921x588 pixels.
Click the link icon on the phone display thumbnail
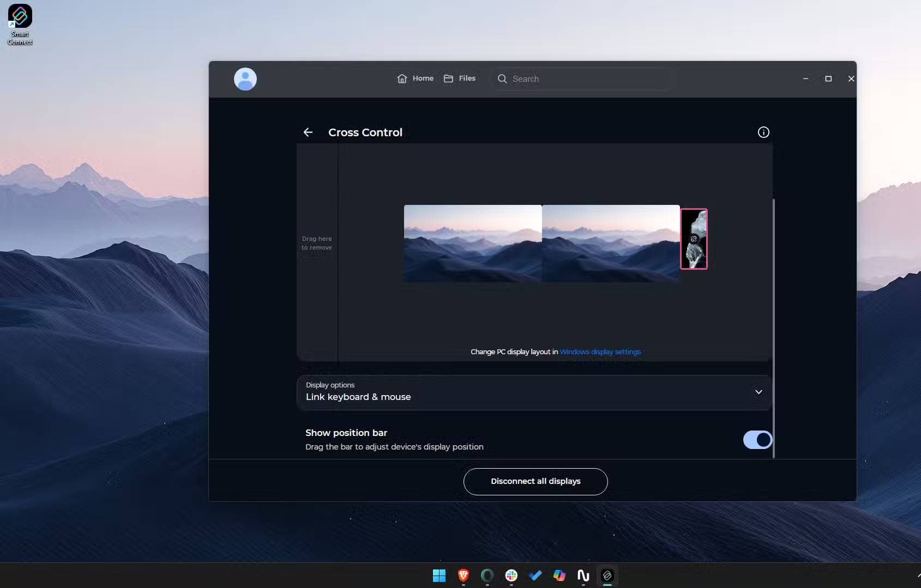694,239
